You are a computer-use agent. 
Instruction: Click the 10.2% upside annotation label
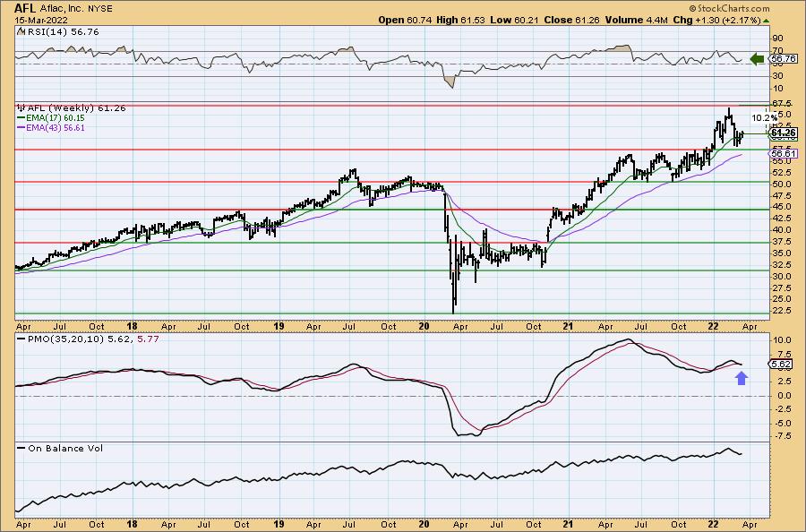(x=764, y=118)
